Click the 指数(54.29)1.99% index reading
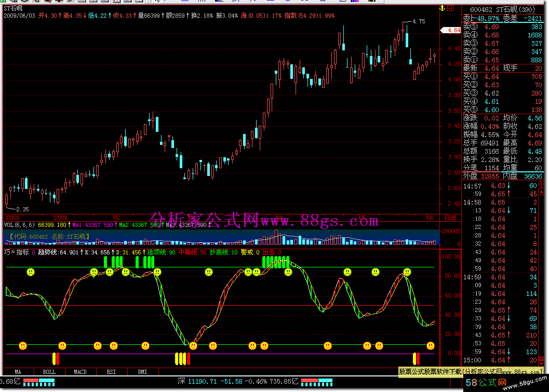Image resolution: width=549 pixels, height=392 pixels. click(310, 16)
